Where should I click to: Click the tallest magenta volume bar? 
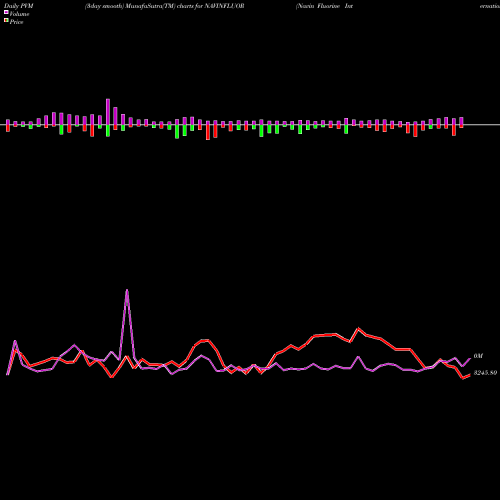point(108,112)
